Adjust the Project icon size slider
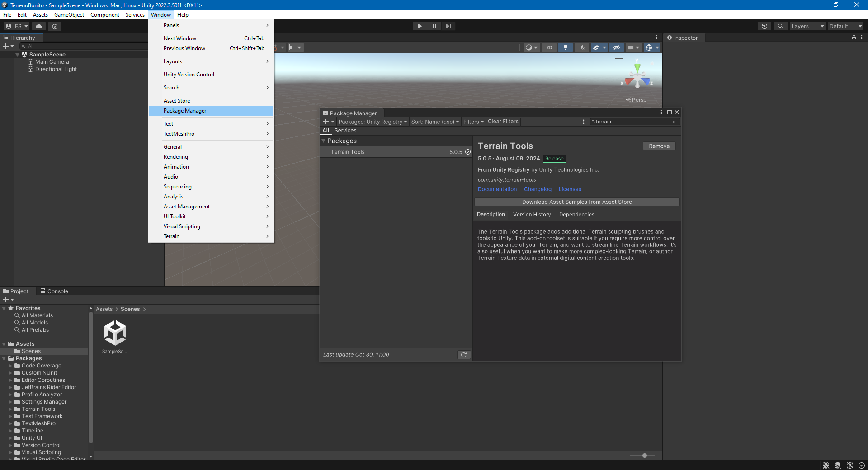868x470 pixels. tap(645, 456)
